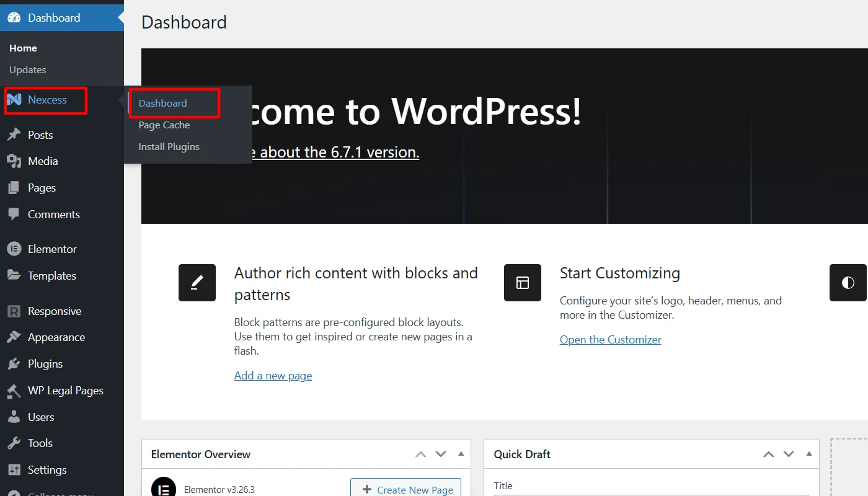
Task: Click the Dashboard gauge icon in sidebar
Action: 14,17
